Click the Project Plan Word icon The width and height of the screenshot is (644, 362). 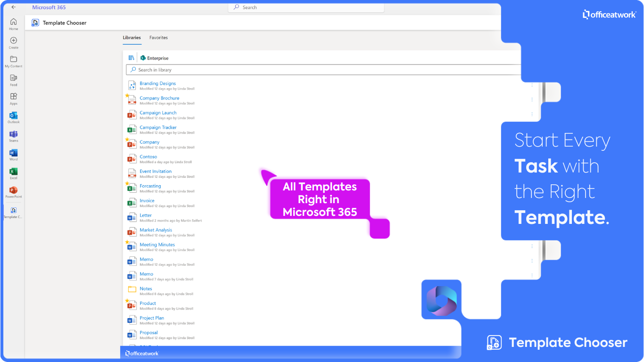132,320
